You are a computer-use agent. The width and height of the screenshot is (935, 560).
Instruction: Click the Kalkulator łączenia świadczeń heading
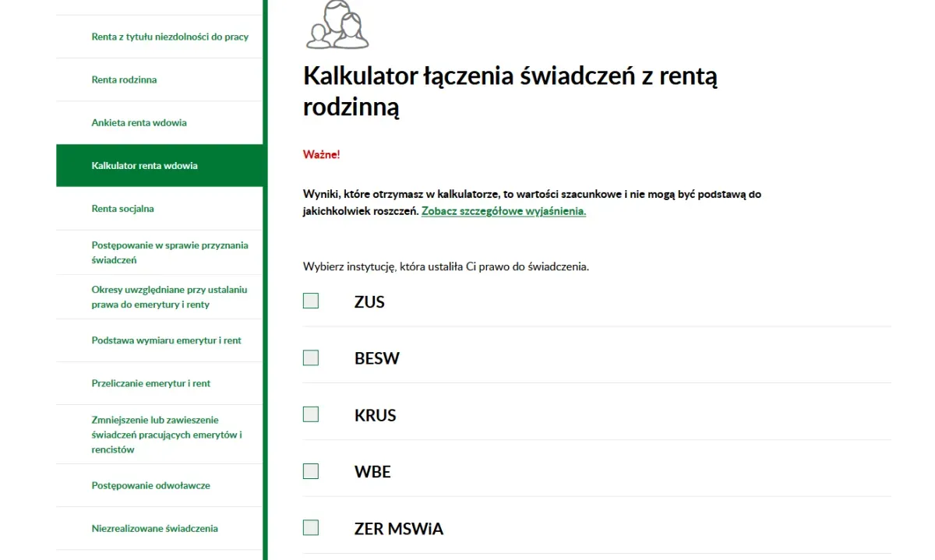(x=510, y=91)
